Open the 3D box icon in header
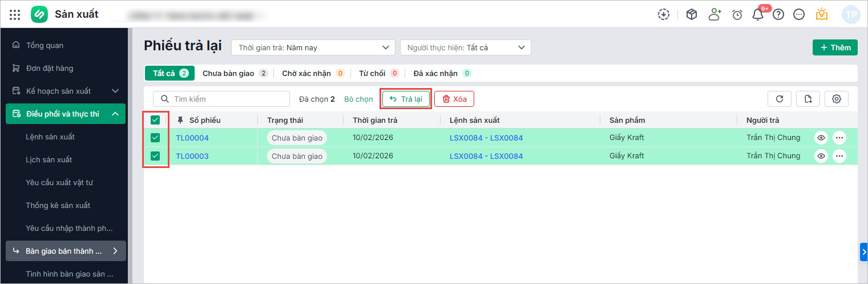The width and height of the screenshot is (868, 284). tap(692, 15)
